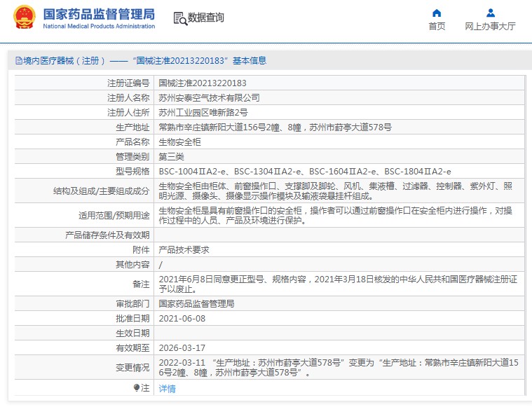Click the 注册人住所 label
Viewport: 532px width, 407px height.
pyautogui.click(x=128, y=112)
